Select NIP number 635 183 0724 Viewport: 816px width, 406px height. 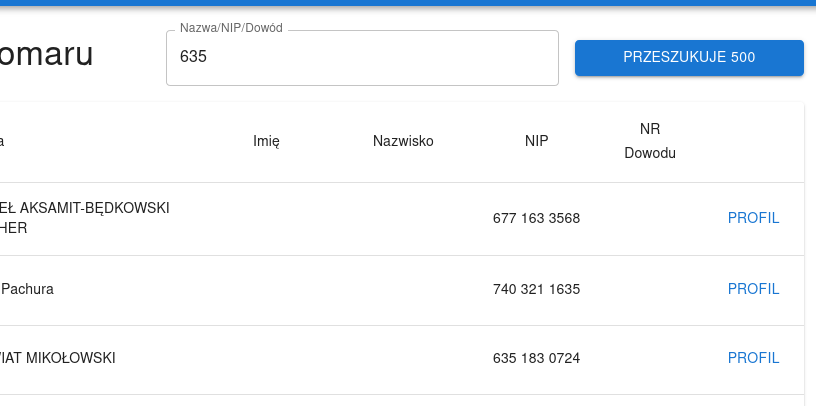pos(536,358)
